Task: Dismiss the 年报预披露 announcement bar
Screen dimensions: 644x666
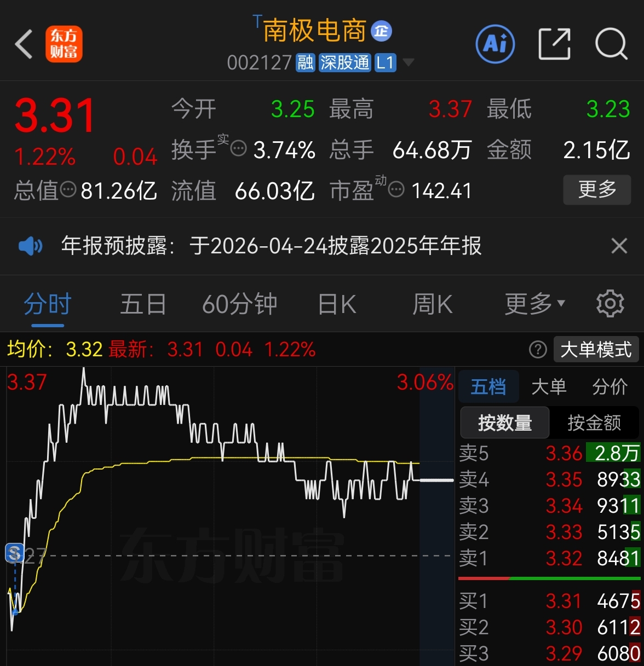Action: [x=619, y=246]
